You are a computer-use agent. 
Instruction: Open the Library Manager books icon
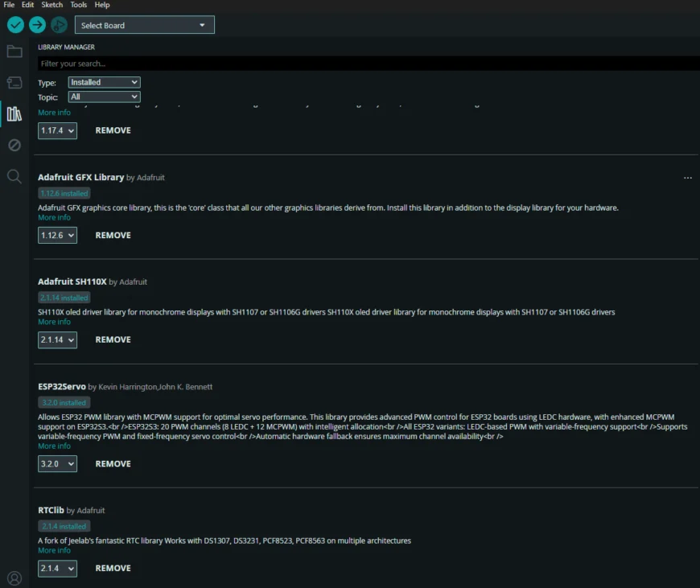14,114
